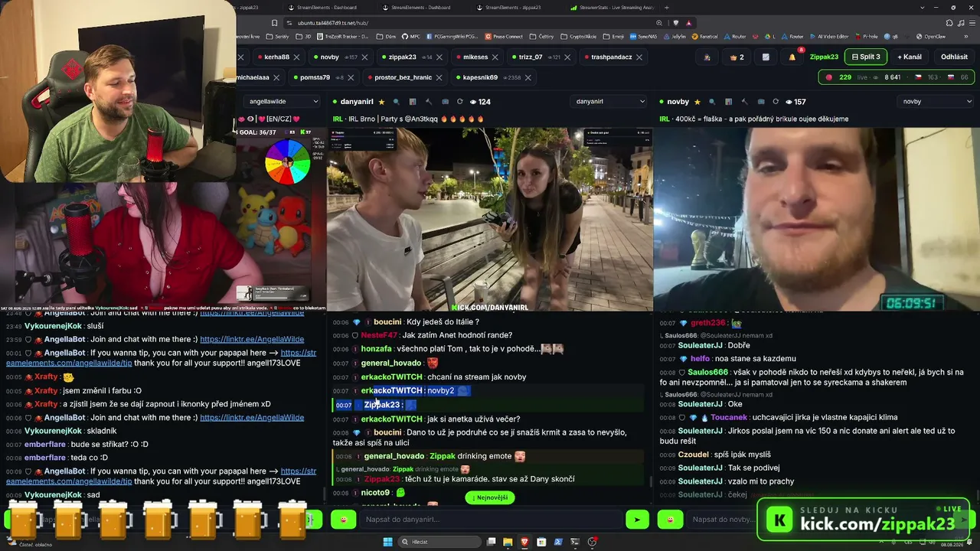Viewport: 980px width, 551px height.
Task: Open Microsoft Store from the taskbar
Action: pyautogui.click(x=541, y=542)
